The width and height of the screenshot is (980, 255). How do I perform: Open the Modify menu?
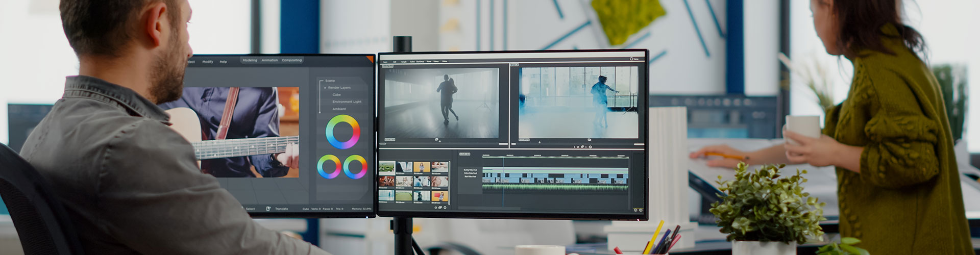click(207, 62)
